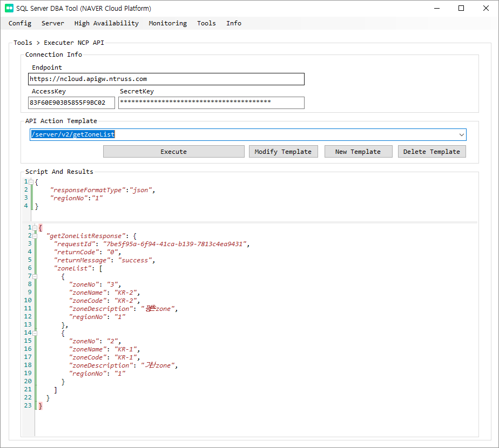The image size is (499, 448).
Task: Open the Monitoring menu
Action: coord(168,23)
